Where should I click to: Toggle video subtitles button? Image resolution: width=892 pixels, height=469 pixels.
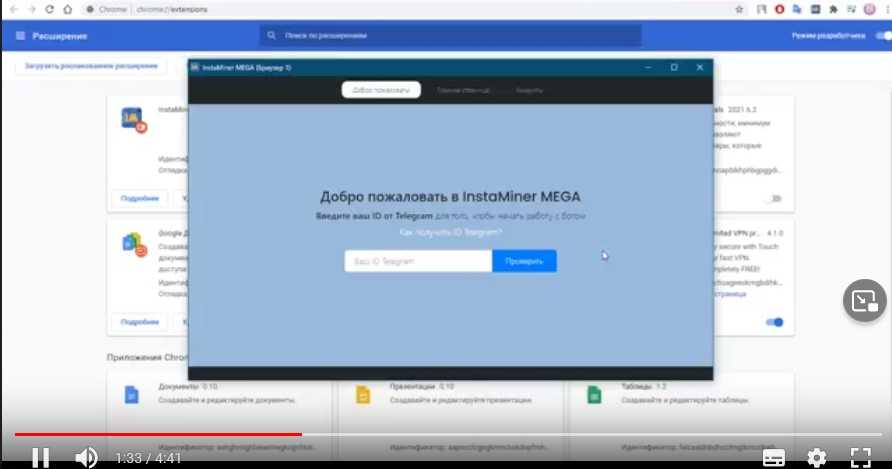[x=773, y=457]
